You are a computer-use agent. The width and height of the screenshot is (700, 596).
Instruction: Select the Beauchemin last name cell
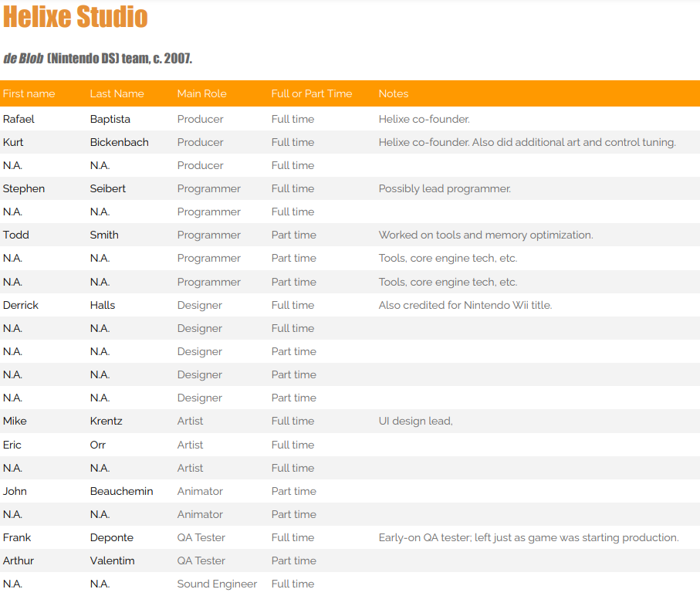(121, 492)
